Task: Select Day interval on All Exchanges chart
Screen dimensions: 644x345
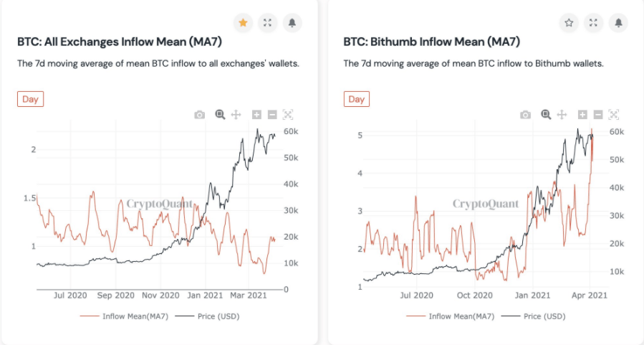Action: click(x=30, y=99)
